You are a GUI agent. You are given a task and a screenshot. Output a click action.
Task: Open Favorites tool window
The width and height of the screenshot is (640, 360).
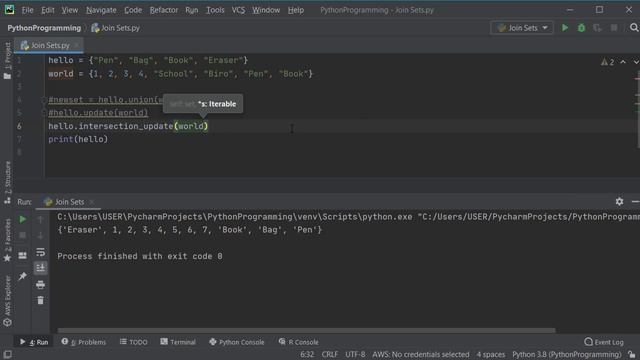tap(7, 240)
